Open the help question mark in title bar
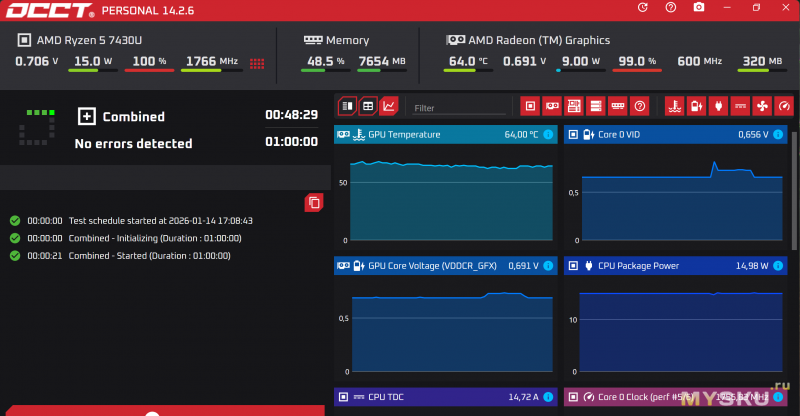 (670, 8)
